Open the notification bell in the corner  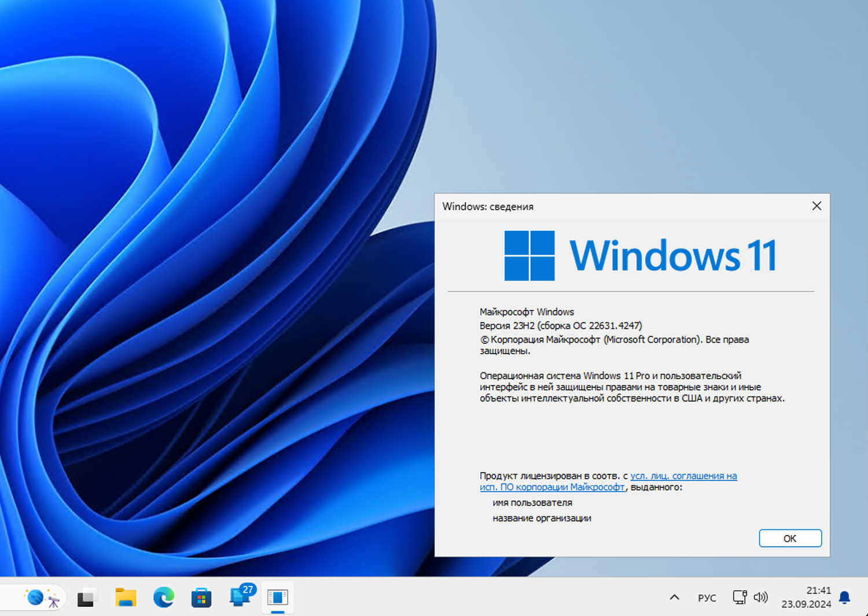click(x=845, y=597)
